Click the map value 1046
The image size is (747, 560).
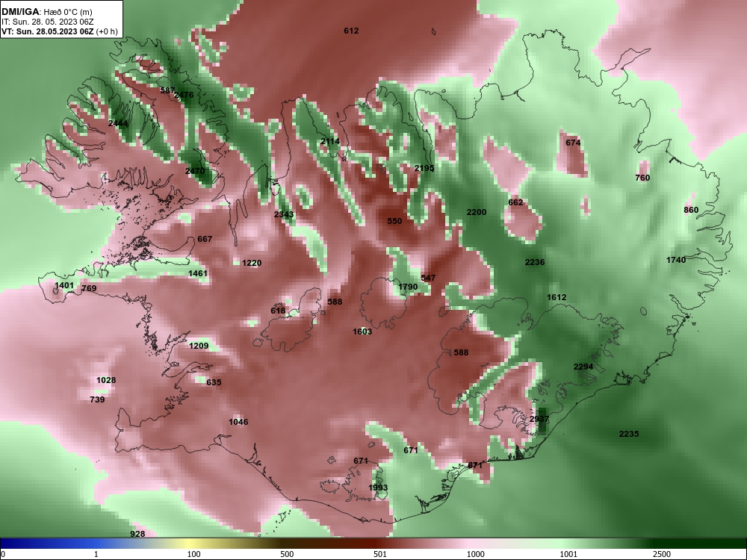click(x=238, y=423)
